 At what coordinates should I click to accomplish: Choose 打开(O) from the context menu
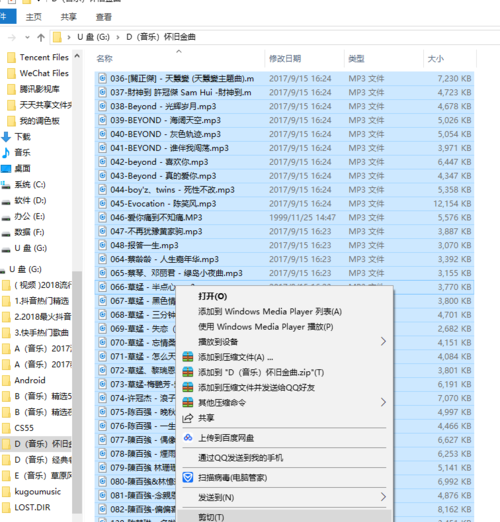(x=213, y=296)
